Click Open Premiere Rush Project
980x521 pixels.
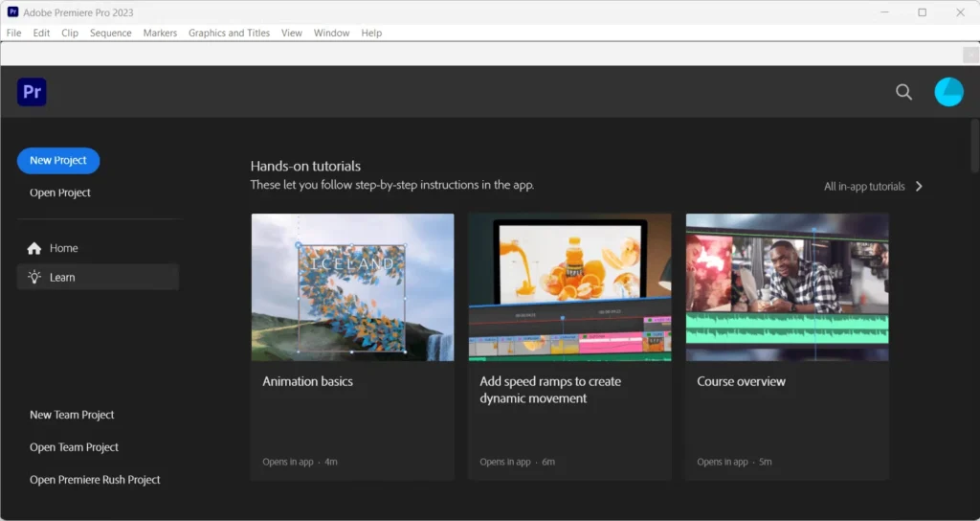95,480
